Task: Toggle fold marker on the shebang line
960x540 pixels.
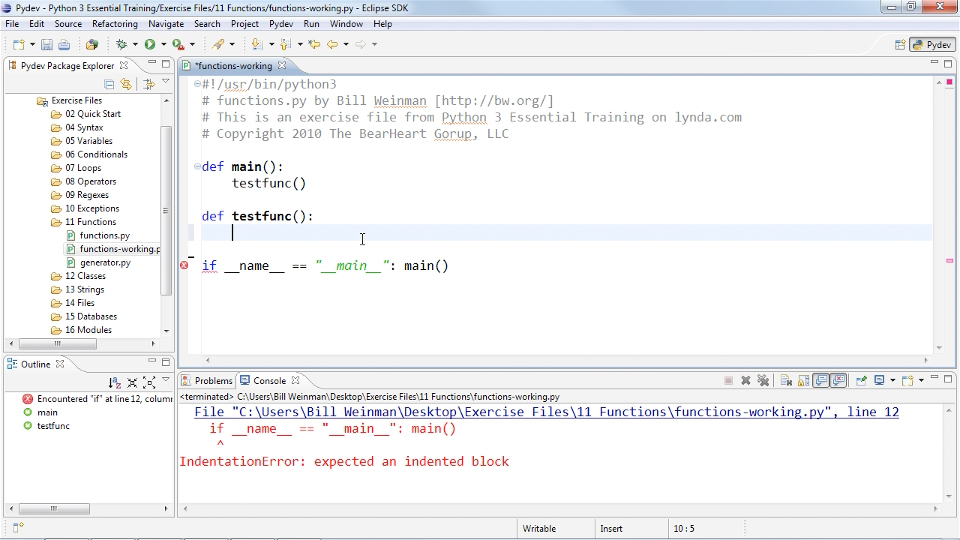Action: pyautogui.click(x=197, y=84)
